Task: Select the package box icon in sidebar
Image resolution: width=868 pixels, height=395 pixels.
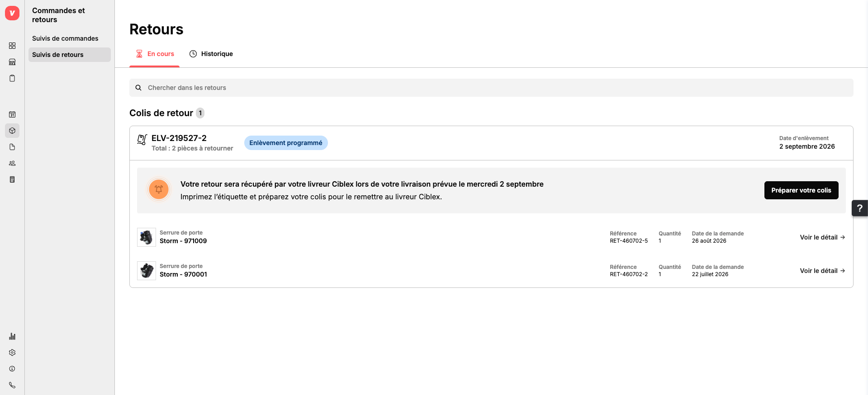Action: tap(12, 131)
